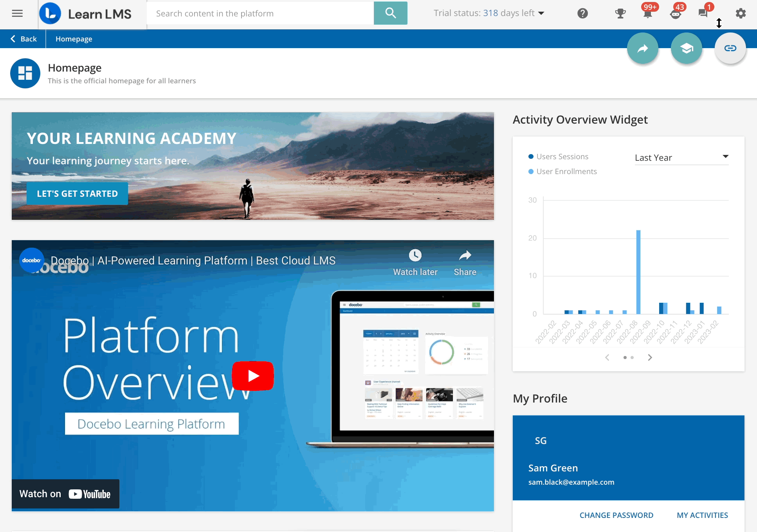Click the Activity Overview Widget heading

tap(580, 119)
